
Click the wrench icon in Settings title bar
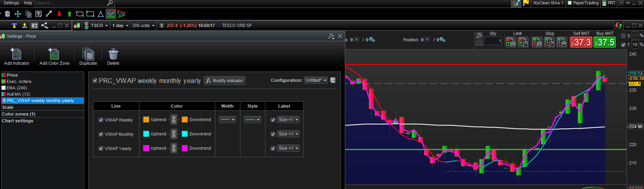tap(331, 36)
